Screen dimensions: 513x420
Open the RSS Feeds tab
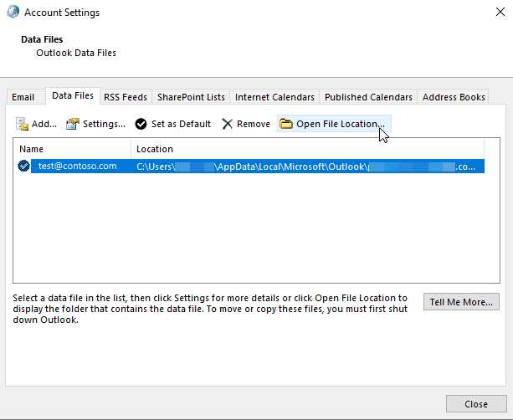coord(126,97)
